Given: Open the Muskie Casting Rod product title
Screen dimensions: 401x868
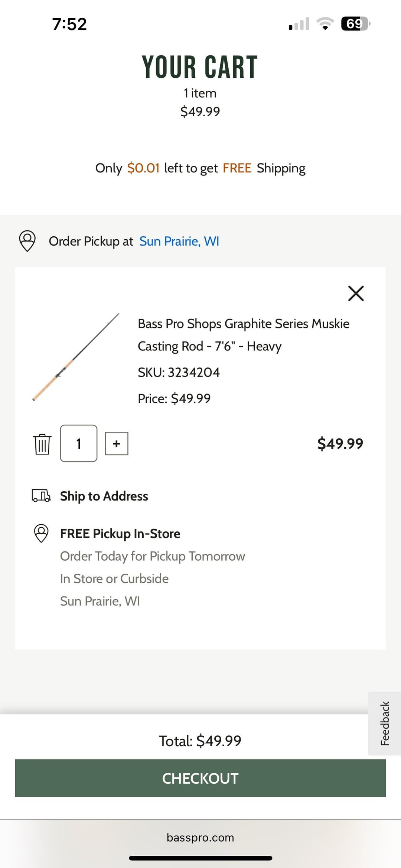Looking at the screenshot, I should click(243, 335).
